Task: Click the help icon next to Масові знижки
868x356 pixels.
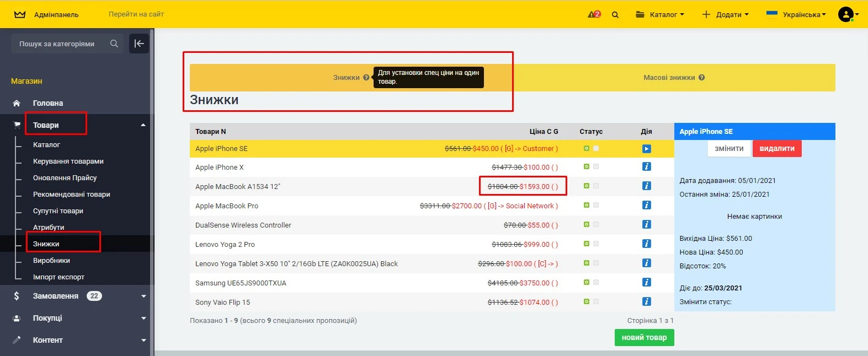Action: pyautogui.click(x=701, y=78)
